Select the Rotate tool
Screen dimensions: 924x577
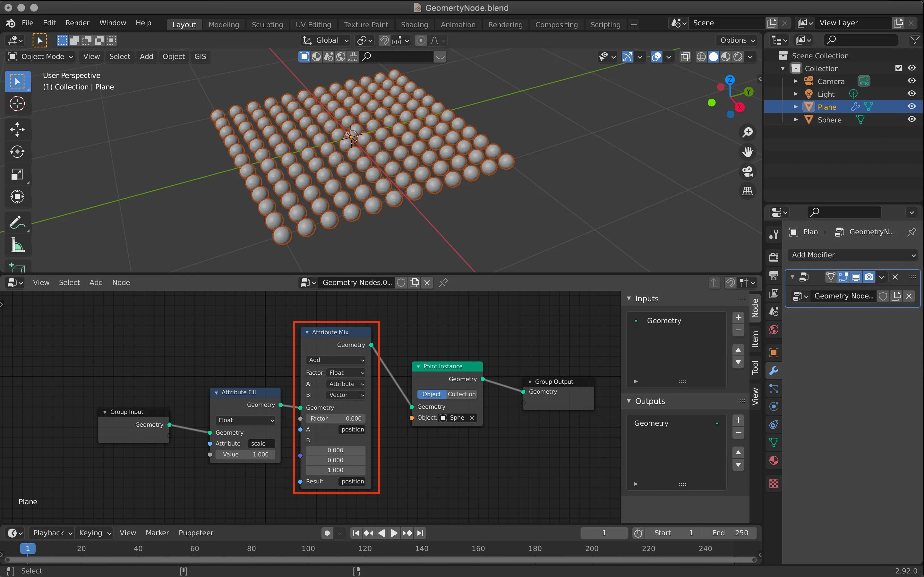17,152
